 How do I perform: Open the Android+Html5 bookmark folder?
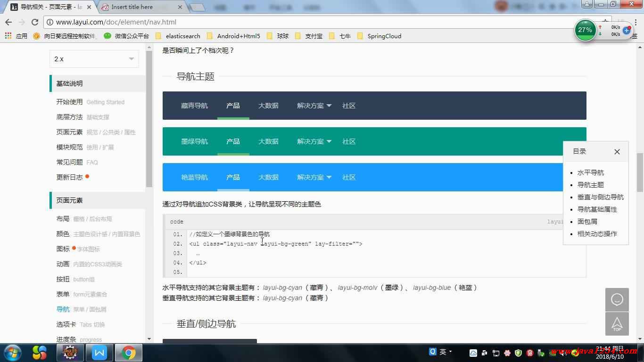click(x=233, y=36)
